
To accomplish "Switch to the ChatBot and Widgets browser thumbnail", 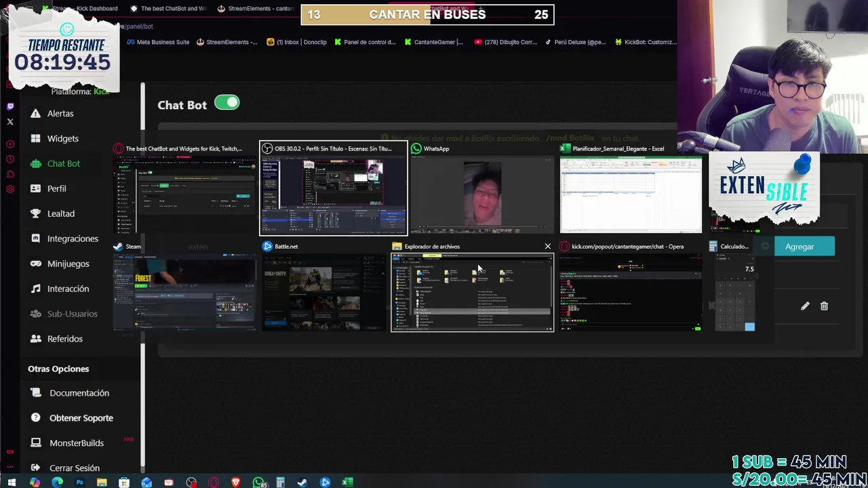I will (x=184, y=188).
